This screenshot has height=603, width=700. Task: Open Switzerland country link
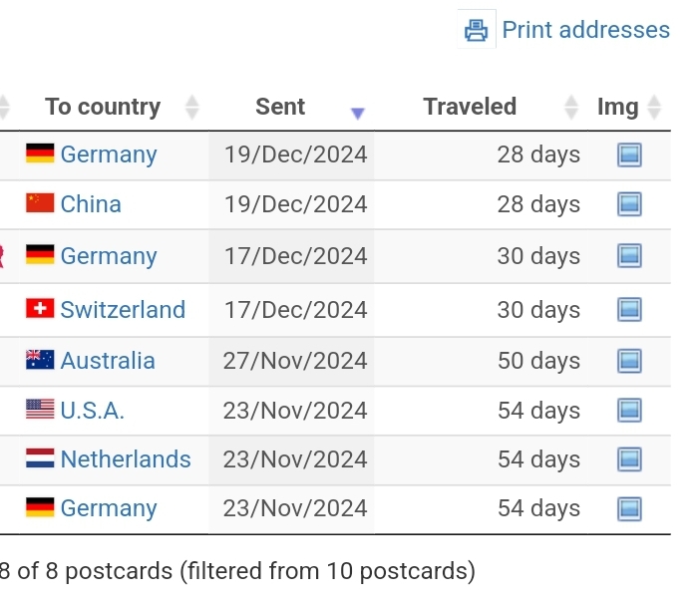(x=123, y=309)
